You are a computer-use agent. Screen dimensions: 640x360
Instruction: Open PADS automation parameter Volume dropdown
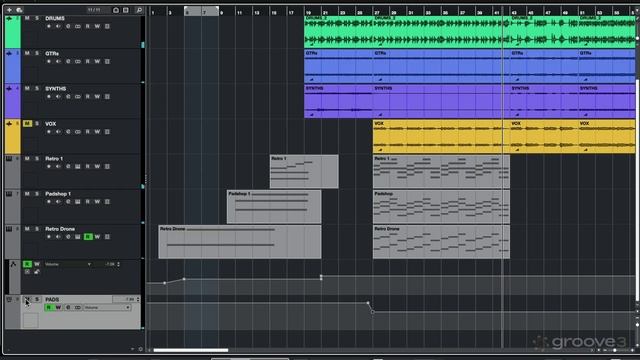[107, 307]
